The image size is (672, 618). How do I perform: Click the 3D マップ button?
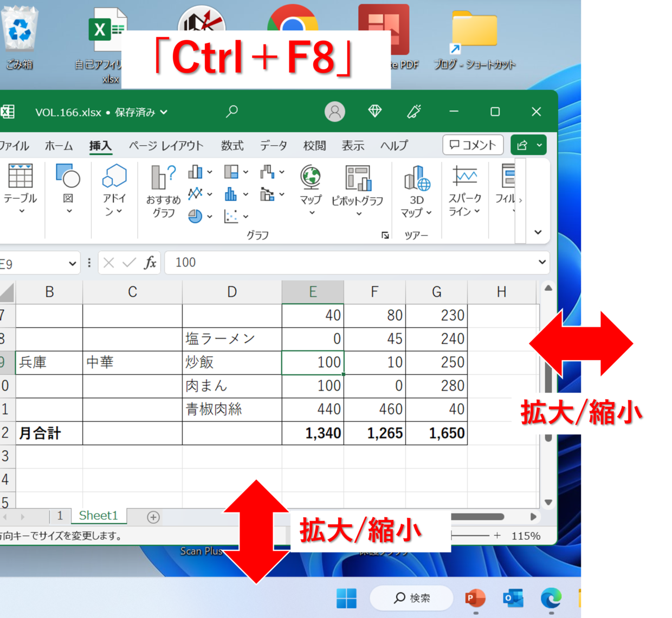[x=417, y=192]
